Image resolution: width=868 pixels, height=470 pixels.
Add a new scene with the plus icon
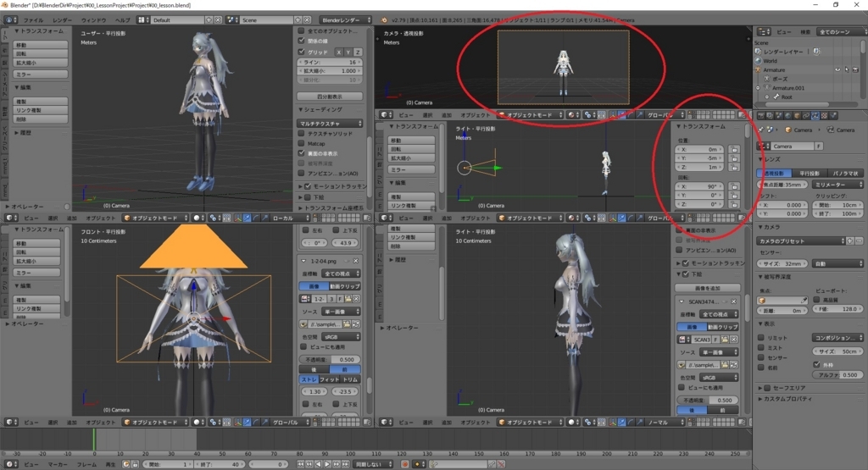(x=298, y=20)
